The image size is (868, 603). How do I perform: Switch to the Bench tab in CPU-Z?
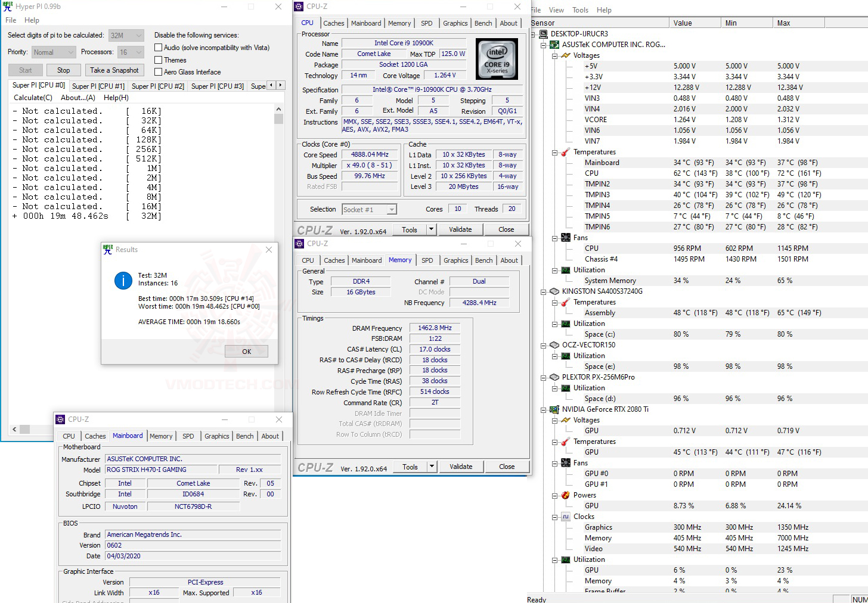point(483,23)
